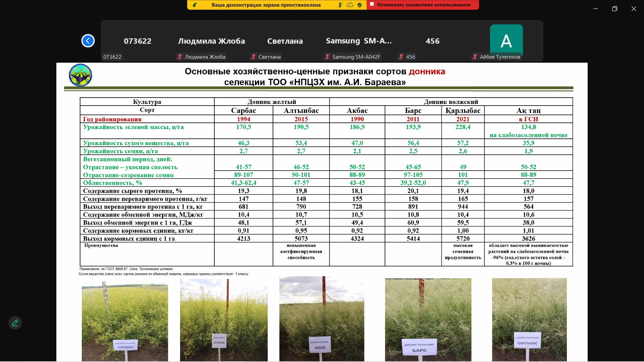644x362 pixels.
Task: Click the paused screen share message
Action: tap(266, 5)
